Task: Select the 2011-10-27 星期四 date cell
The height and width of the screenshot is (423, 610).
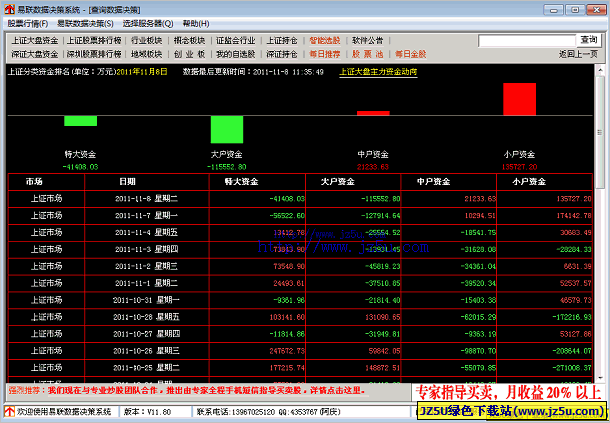Action: (x=147, y=334)
